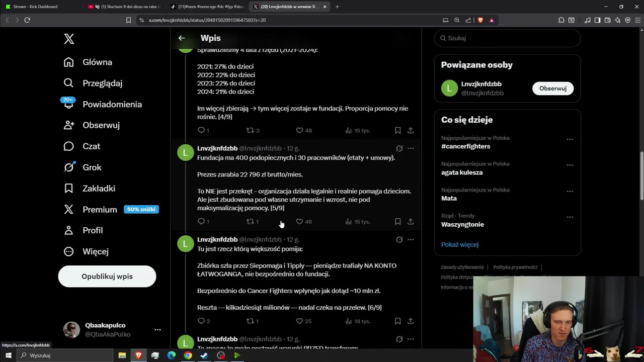
Task: Open the agata kulesza trend
Action: coord(462,172)
